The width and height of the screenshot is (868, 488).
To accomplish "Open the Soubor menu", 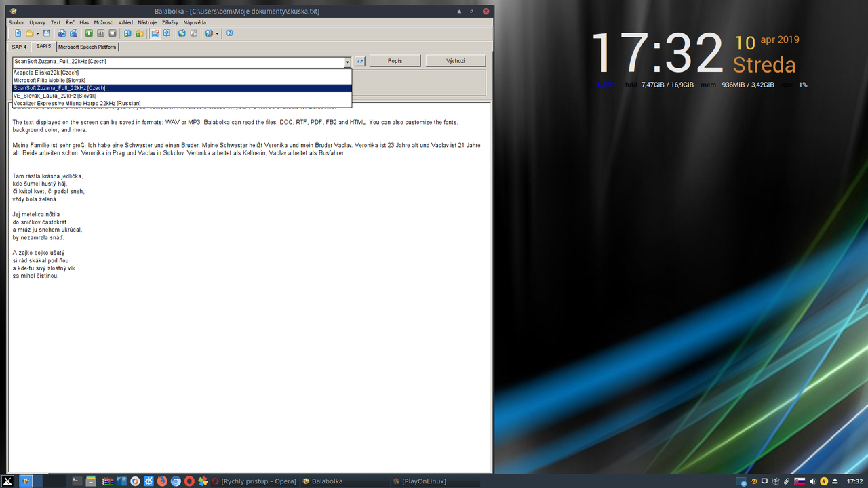I will click(16, 22).
